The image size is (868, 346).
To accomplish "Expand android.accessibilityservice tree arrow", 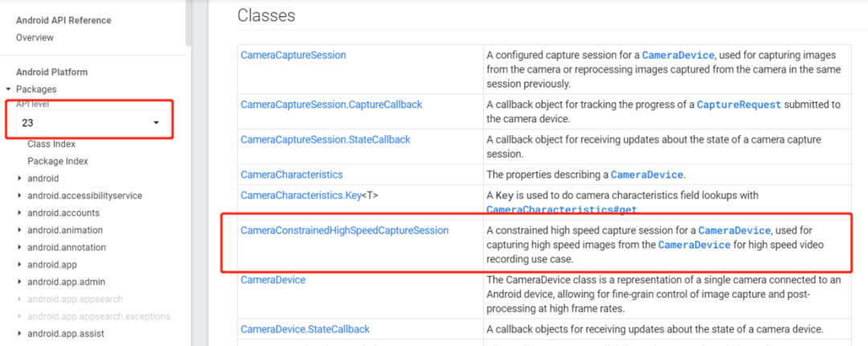I will pos(20,196).
